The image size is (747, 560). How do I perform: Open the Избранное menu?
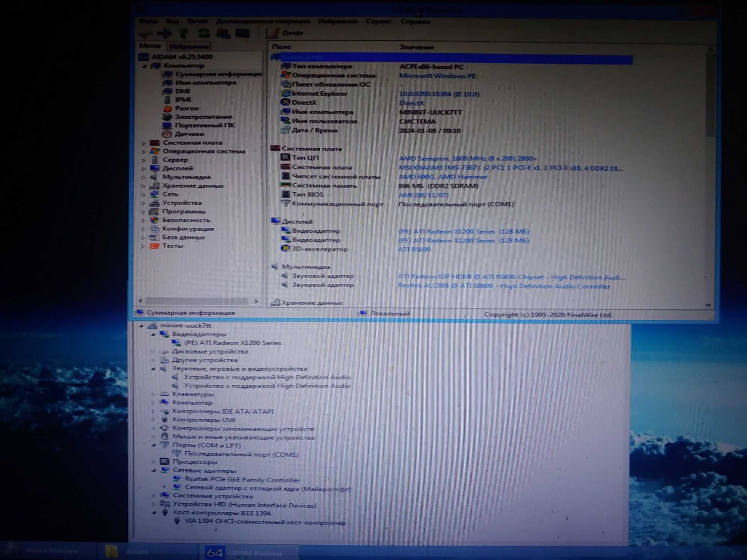pyautogui.click(x=338, y=21)
